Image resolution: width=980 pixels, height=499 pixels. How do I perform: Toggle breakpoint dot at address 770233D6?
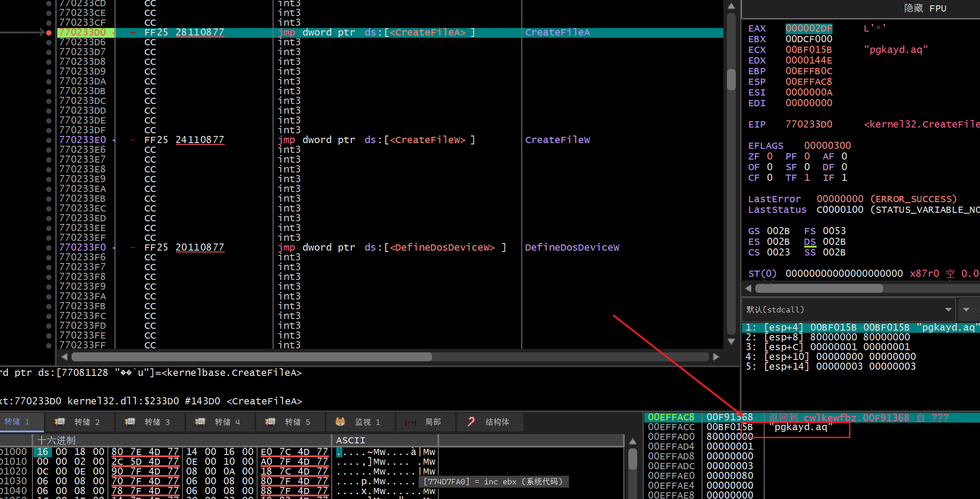tap(49, 42)
